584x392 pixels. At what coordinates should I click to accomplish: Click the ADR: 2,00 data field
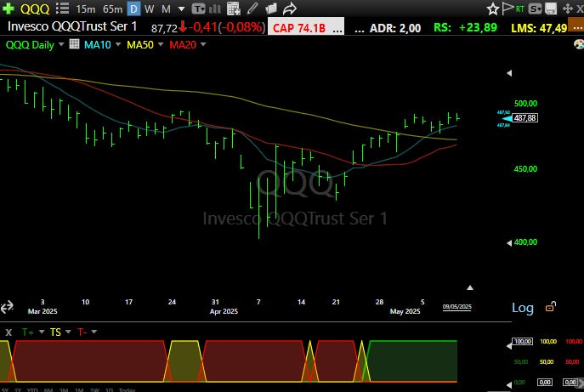(395, 28)
